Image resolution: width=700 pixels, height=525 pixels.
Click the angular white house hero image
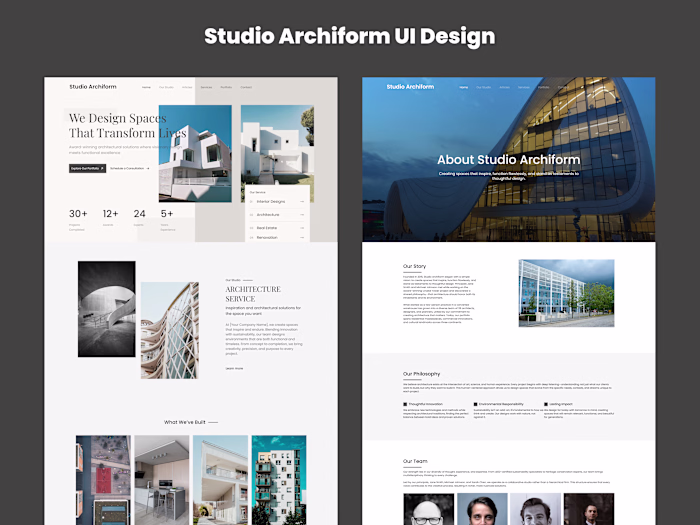click(195, 154)
